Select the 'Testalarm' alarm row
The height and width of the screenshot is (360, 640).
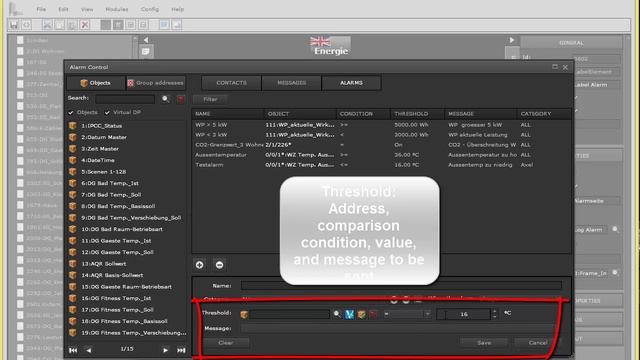pyautogui.click(x=381, y=165)
